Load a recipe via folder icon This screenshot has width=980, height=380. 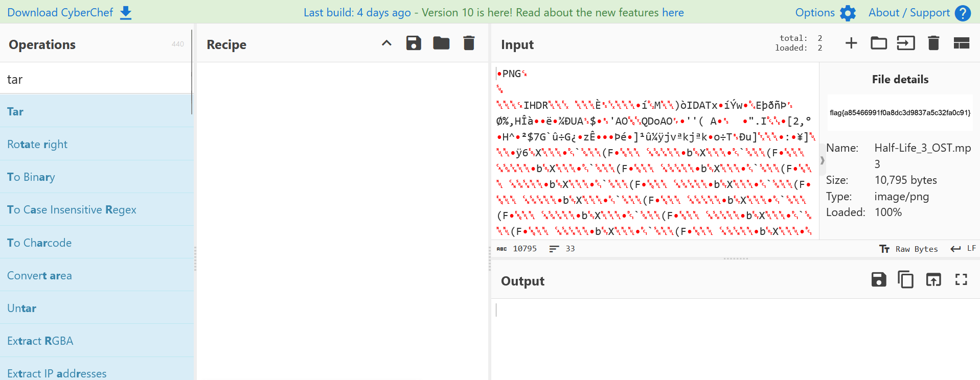click(441, 43)
